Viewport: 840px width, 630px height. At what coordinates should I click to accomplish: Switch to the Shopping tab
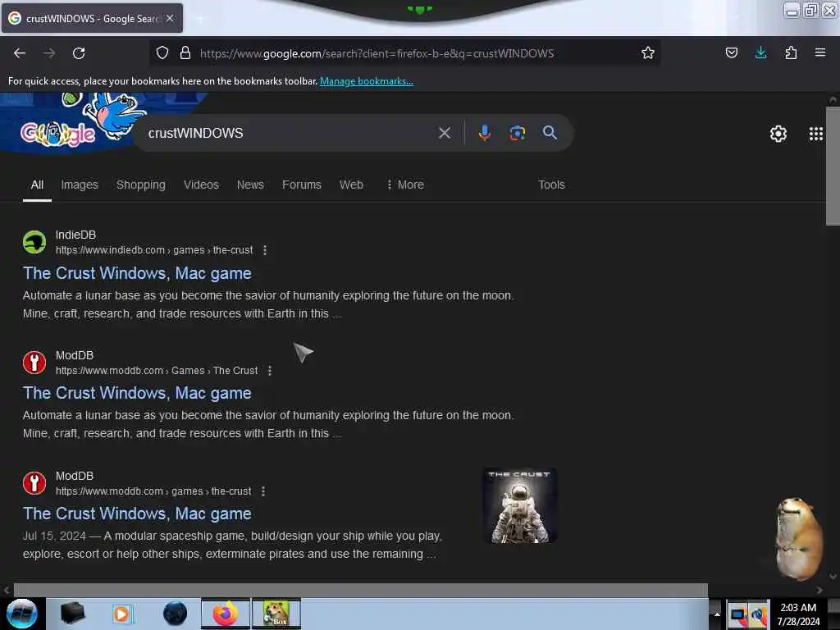tap(141, 185)
